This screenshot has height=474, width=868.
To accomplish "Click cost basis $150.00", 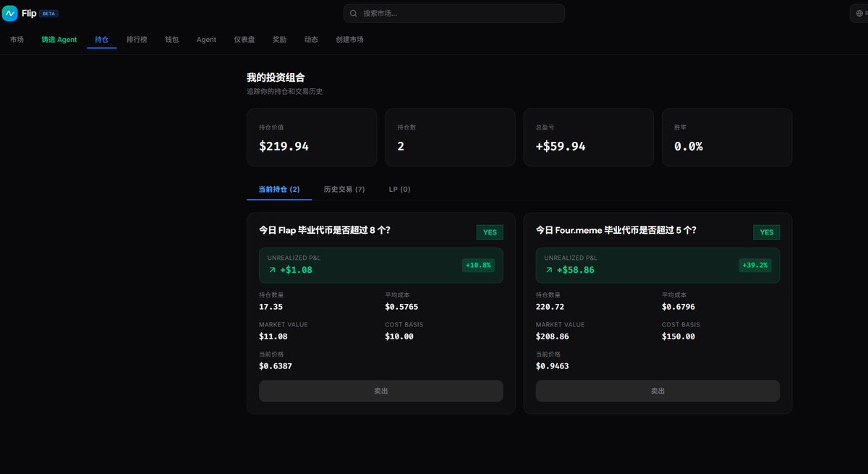I will point(678,337).
